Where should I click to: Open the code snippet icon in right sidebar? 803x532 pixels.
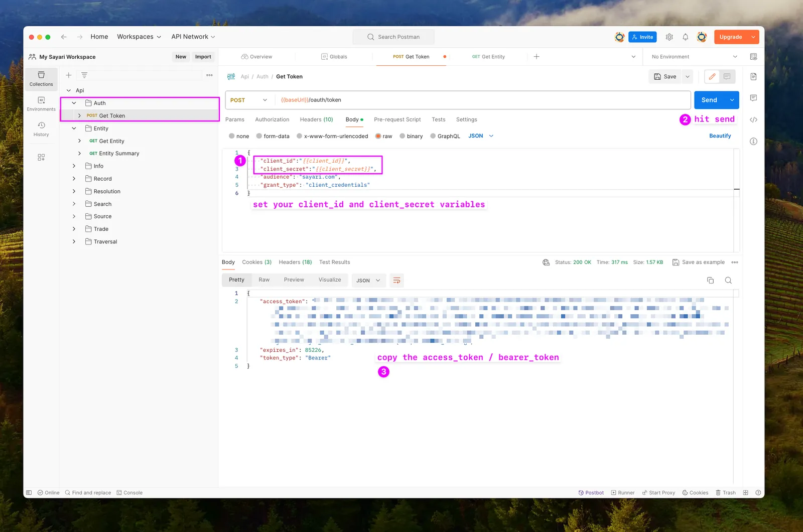(753, 119)
